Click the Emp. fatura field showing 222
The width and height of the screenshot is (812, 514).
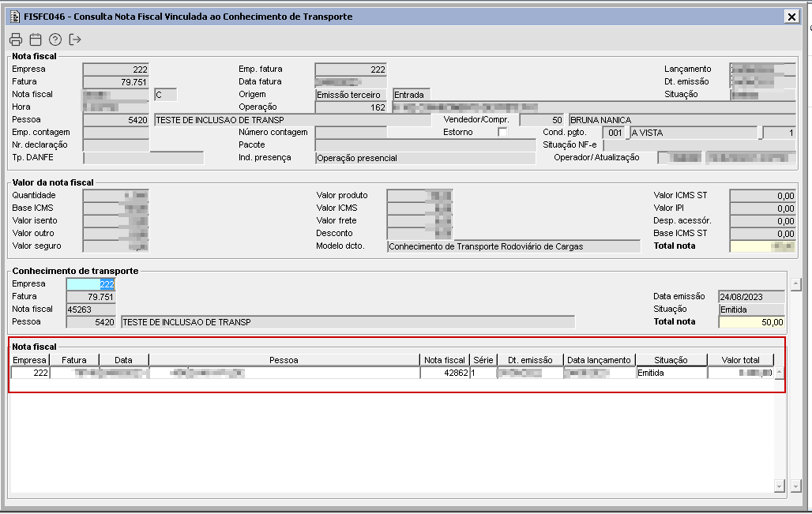[x=351, y=69]
